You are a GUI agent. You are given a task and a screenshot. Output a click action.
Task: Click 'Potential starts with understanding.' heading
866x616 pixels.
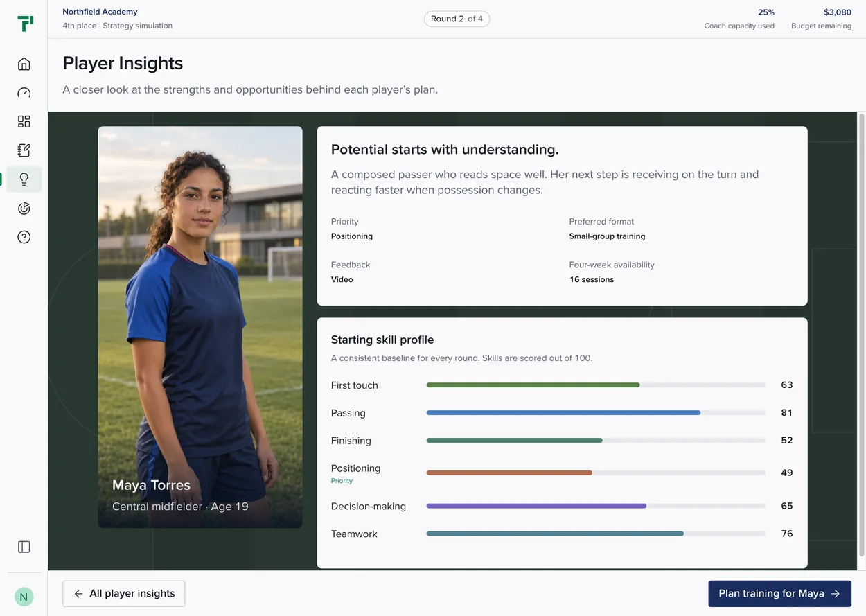coord(445,150)
